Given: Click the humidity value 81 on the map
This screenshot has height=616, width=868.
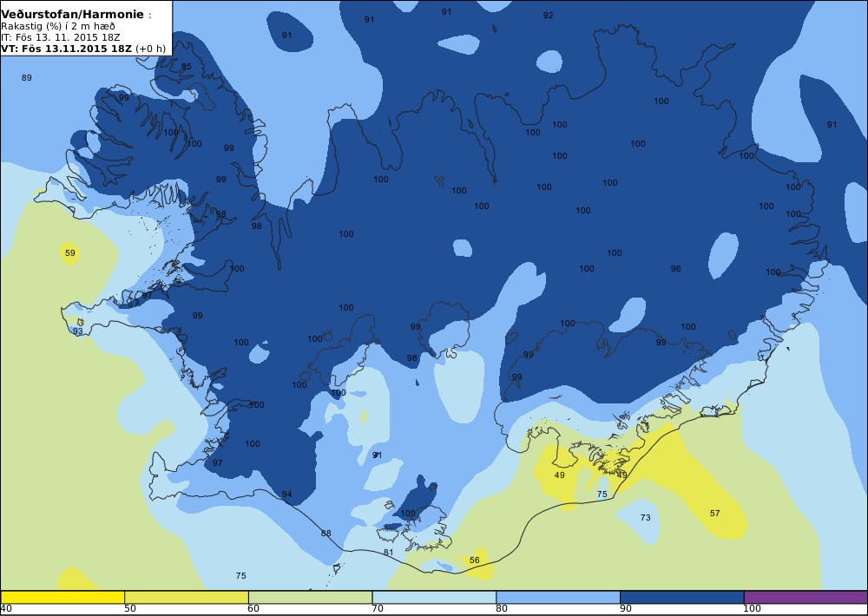Looking at the screenshot, I should (x=389, y=553).
